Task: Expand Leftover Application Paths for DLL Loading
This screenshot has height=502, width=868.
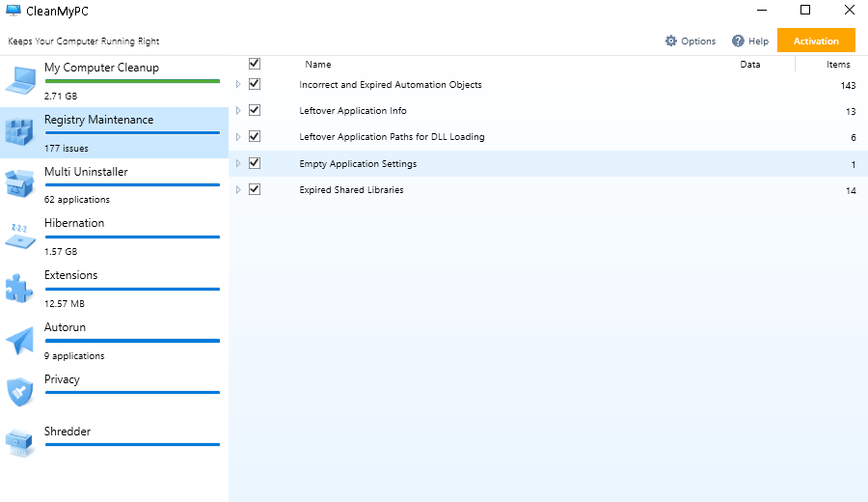Action: pyautogui.click(x=238, y=136)
